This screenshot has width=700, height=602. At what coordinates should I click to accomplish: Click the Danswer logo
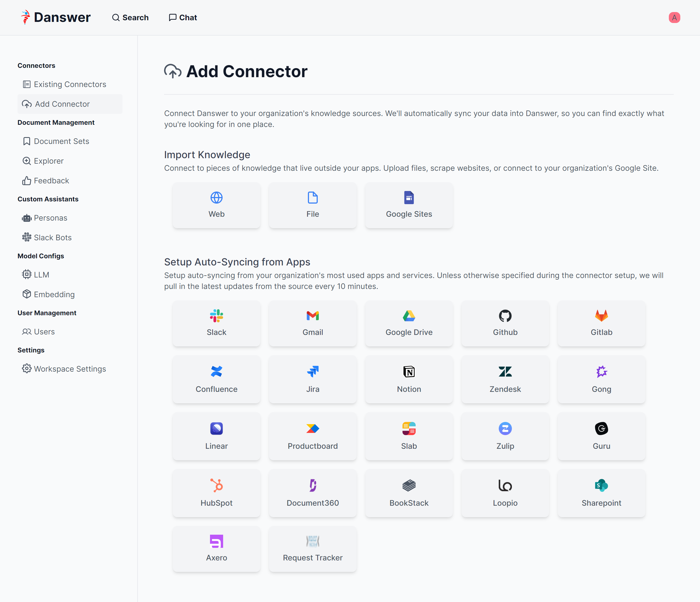click(x=56, y=18)
